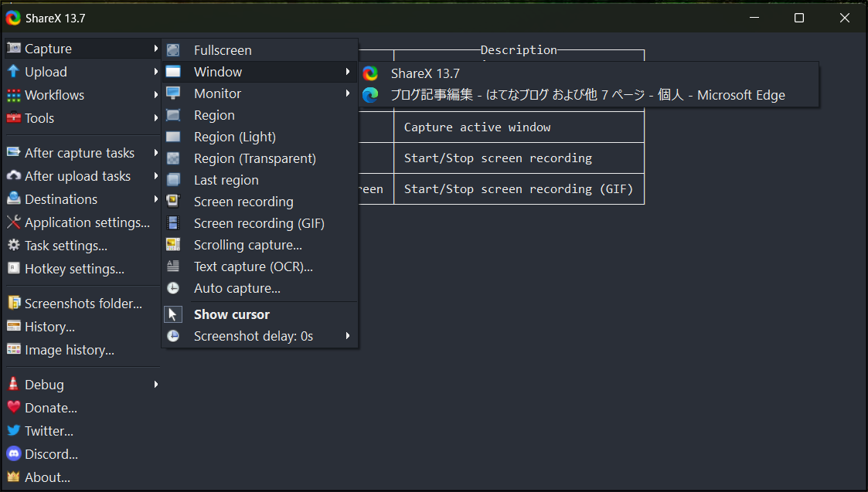This screenshot has height=492, width=868.
Task: Open Hotkey settings...
Action: (81, 269)
